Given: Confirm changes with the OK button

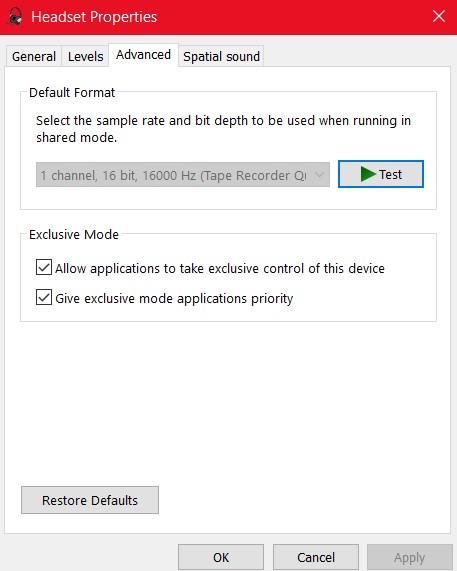Looking at the screenshot, I should [221, 557].
